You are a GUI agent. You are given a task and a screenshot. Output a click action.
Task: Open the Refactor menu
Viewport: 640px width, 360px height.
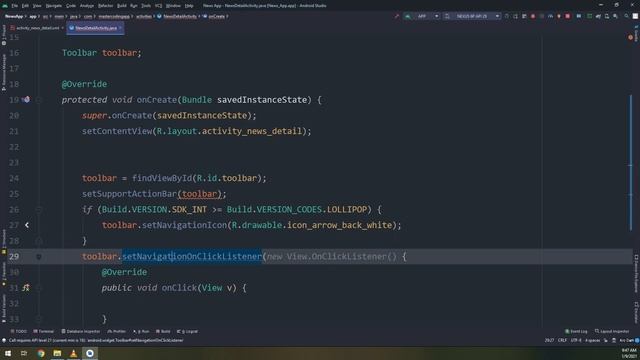pos(105,6)
